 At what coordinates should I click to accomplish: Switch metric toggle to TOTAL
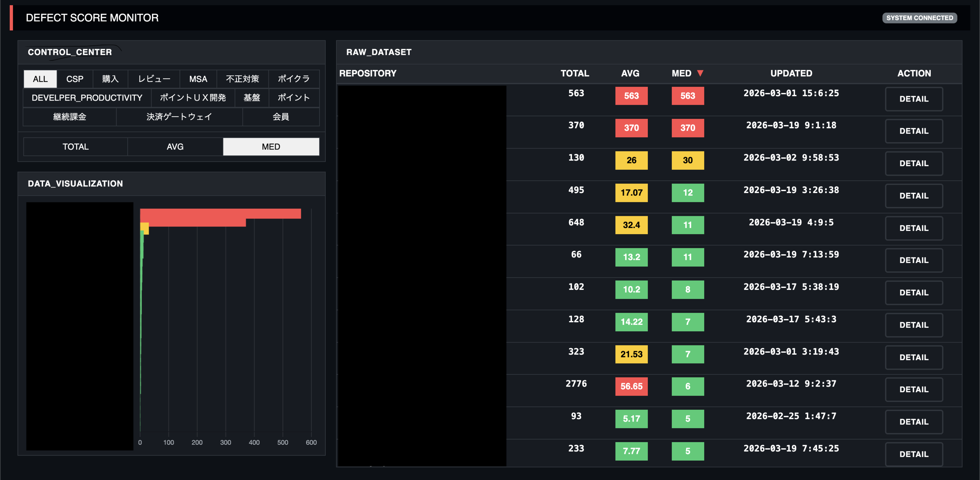click(x=75, y=146)
